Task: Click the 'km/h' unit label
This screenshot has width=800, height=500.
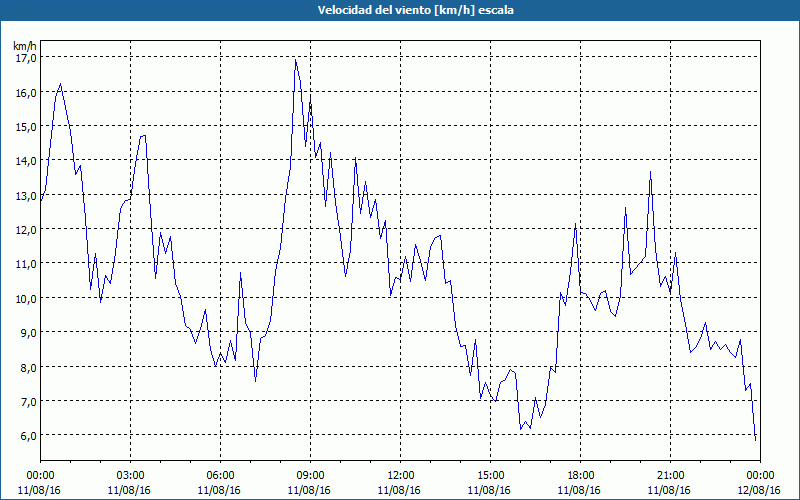Action: (x=25, y=46)
